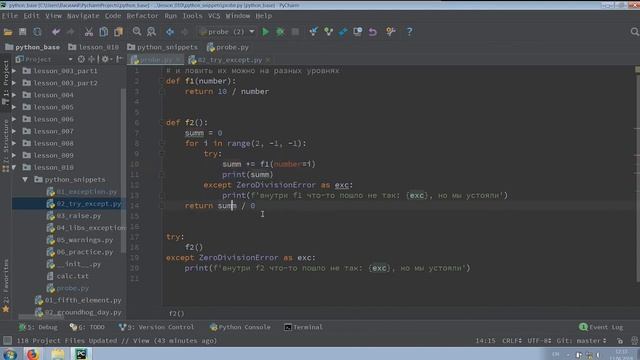Expand the lesson_003_part1 folder

14,71
